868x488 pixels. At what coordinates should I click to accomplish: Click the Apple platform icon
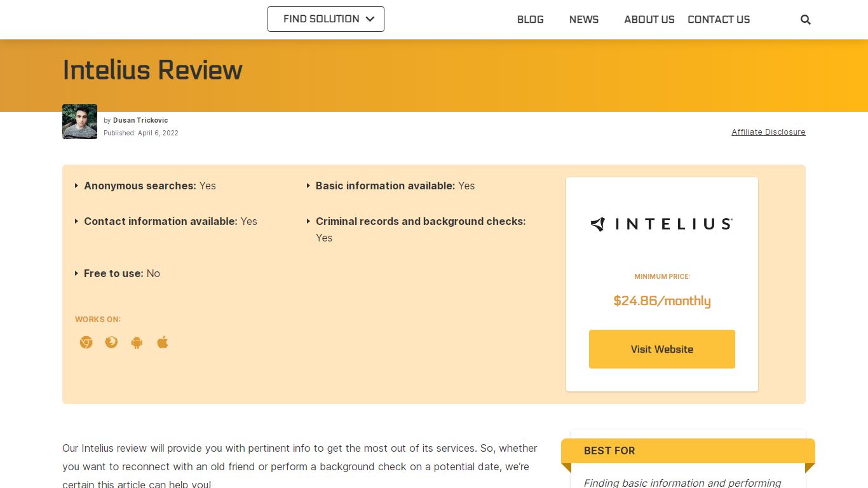163,342
